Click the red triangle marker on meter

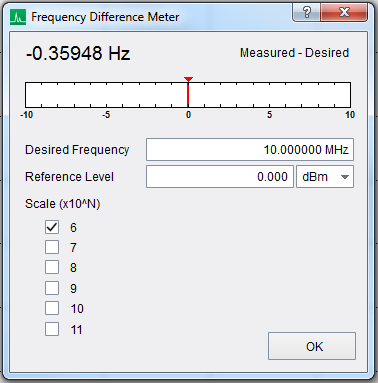[x=188, y=79]
